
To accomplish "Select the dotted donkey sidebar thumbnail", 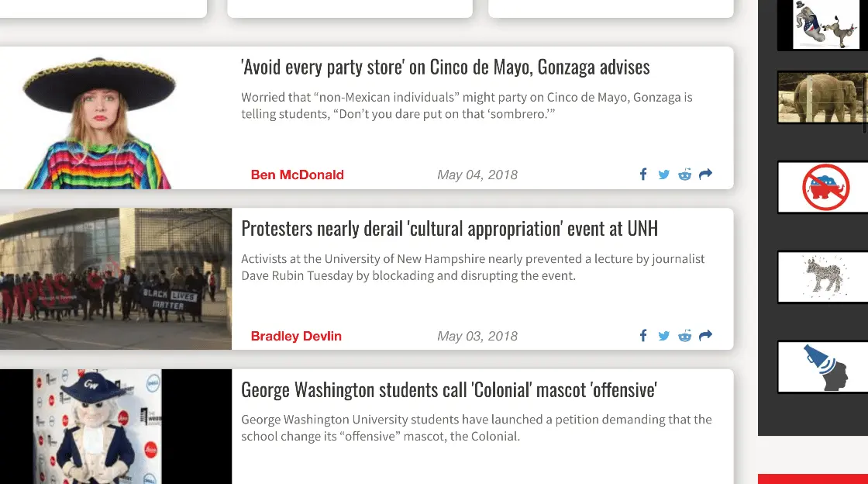I will 822,277.
